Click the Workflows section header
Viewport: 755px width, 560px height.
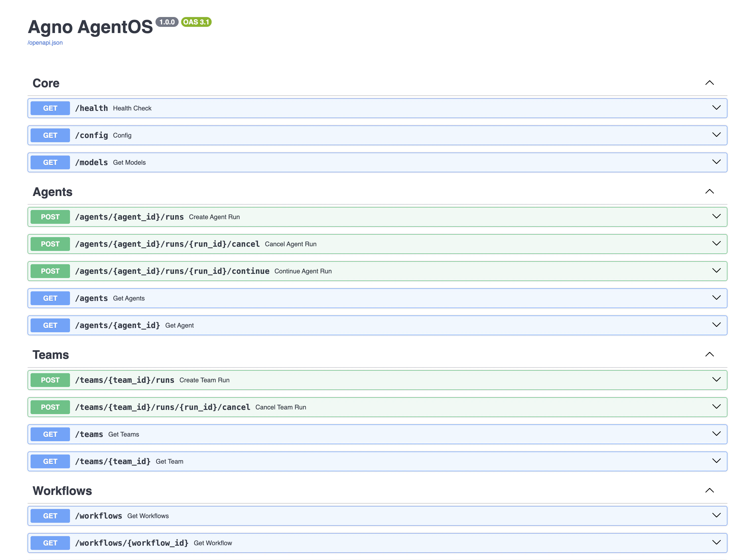point(62,490)
